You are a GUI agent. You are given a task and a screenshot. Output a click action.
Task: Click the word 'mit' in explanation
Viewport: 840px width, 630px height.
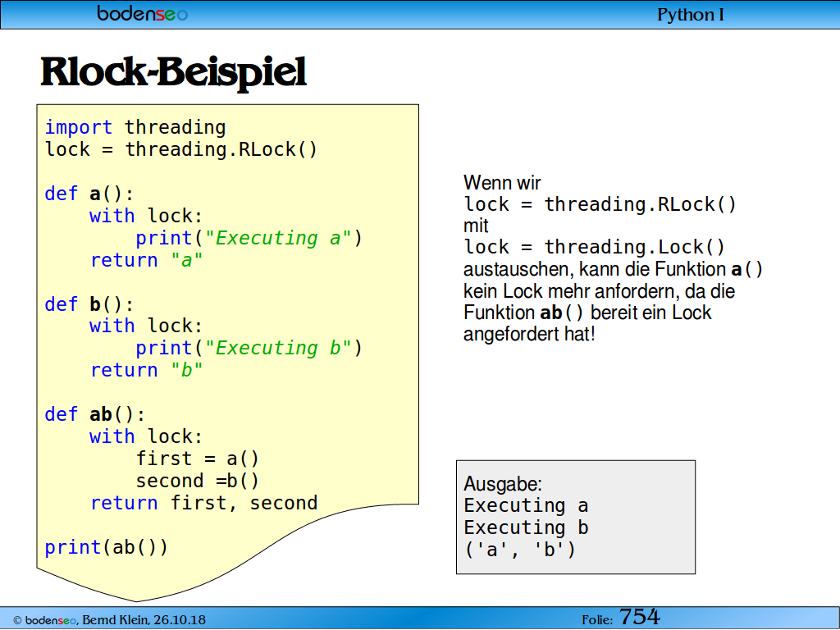pos(476,226)
